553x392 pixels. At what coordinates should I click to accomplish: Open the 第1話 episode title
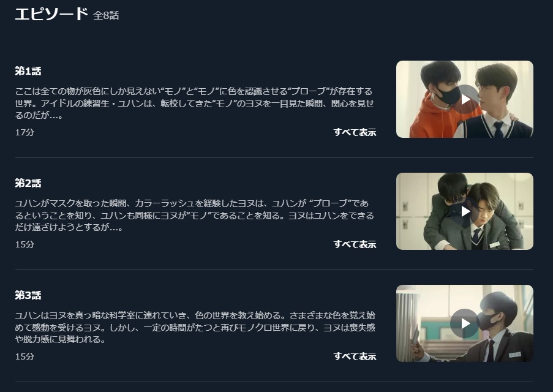tap(28, 71)
